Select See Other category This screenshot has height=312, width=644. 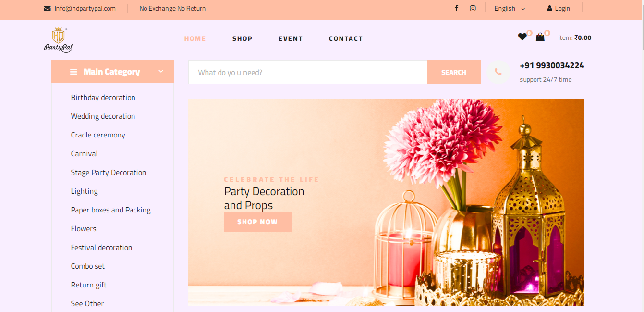pyautogui.click(x=87, y=303)
